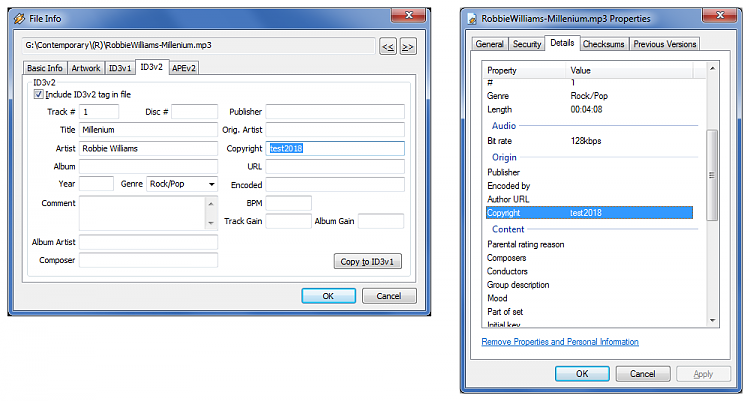This screenshot has width=750, height=401.
Task: Click the file path field in File Info
Action: pyautogui.click(x=198, y=45)
